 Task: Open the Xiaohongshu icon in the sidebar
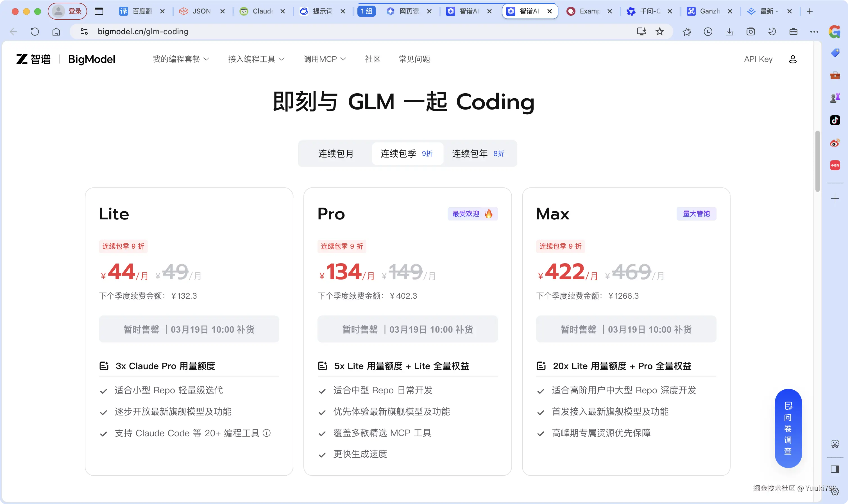pos(835,165)
